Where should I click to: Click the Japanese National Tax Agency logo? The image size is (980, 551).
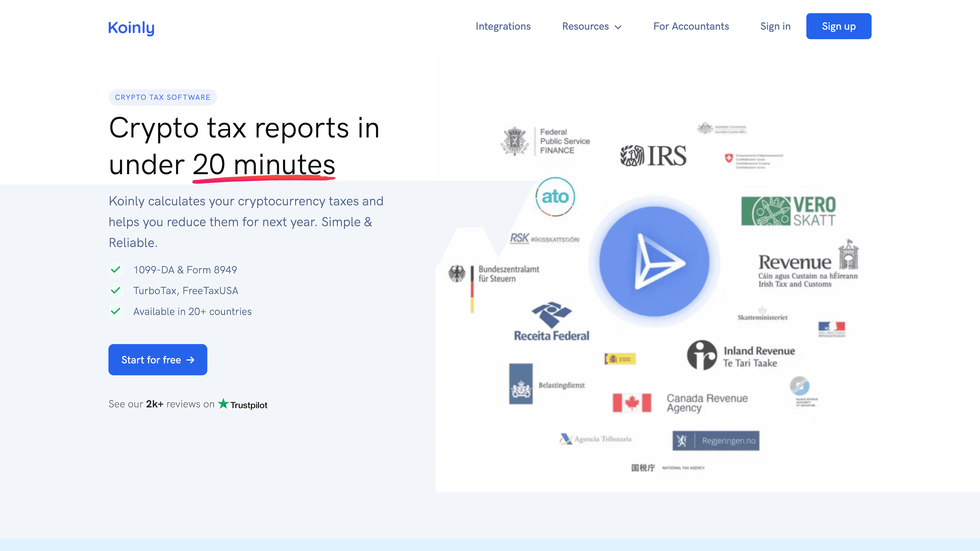[668, 468]
